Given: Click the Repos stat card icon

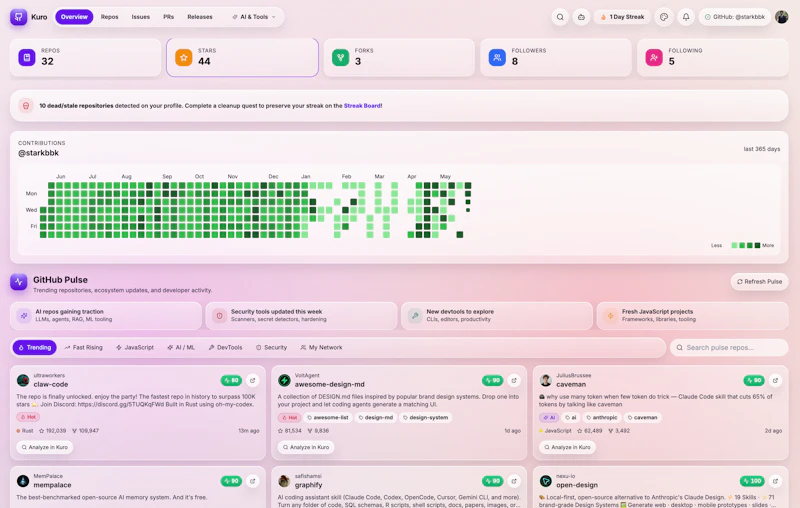Looking at the screenshot, I should [x=27, y=57].
